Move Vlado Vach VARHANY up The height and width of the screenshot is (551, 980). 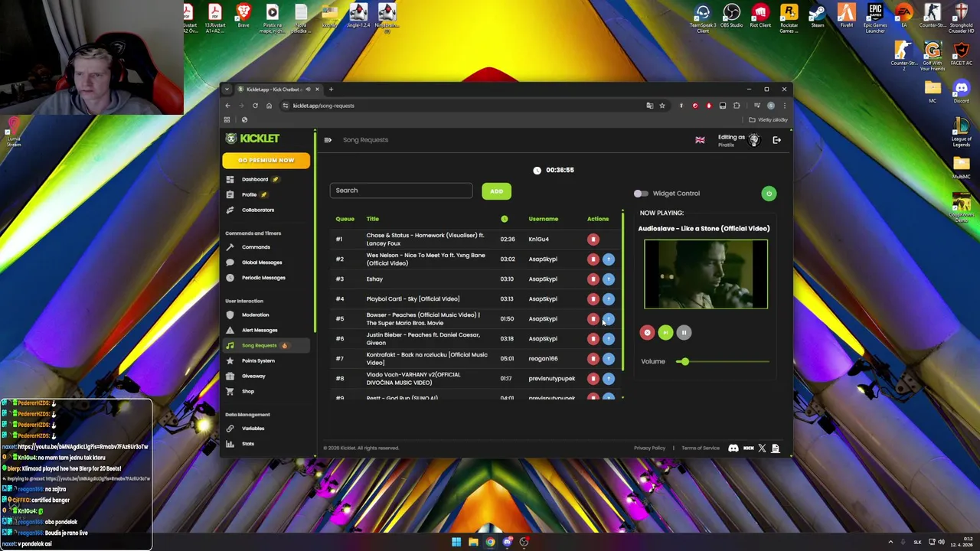[609, 378]
